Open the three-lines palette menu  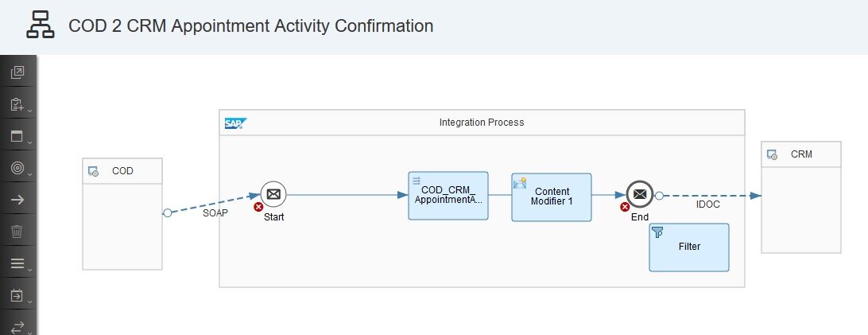pos(17,263)
